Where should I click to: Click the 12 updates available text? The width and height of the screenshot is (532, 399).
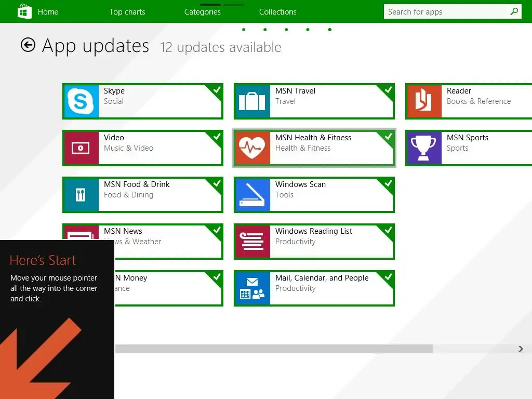click(220, 47)
